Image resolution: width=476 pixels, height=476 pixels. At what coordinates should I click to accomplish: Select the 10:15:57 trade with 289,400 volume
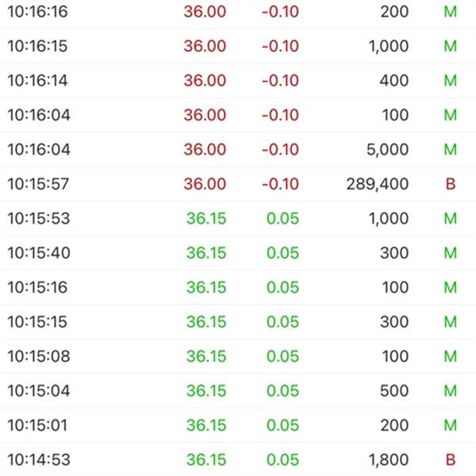click(238, 184)
